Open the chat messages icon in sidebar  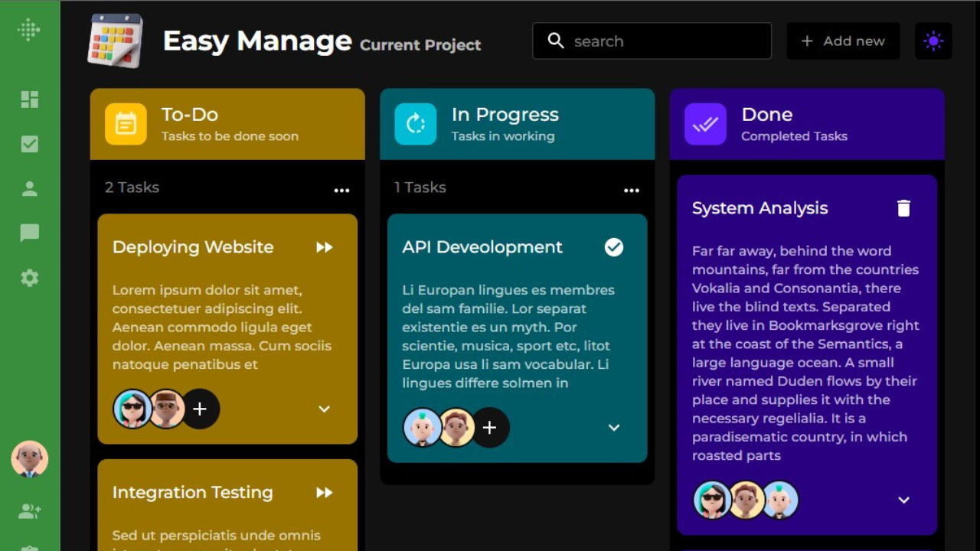pos(30,233)
